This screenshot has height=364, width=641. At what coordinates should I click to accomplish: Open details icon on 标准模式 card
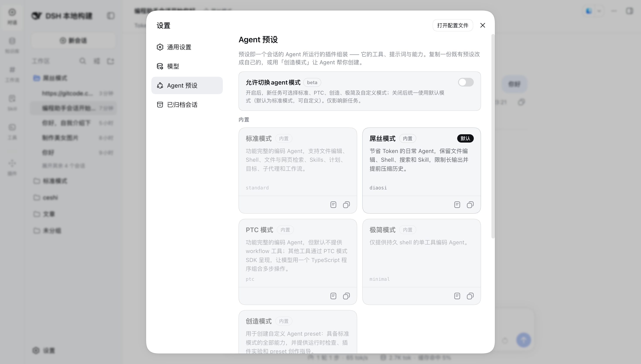[333, 205]
